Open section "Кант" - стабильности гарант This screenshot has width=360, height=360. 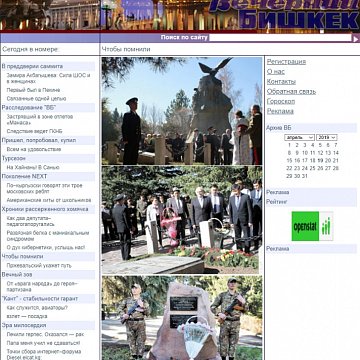40,299
